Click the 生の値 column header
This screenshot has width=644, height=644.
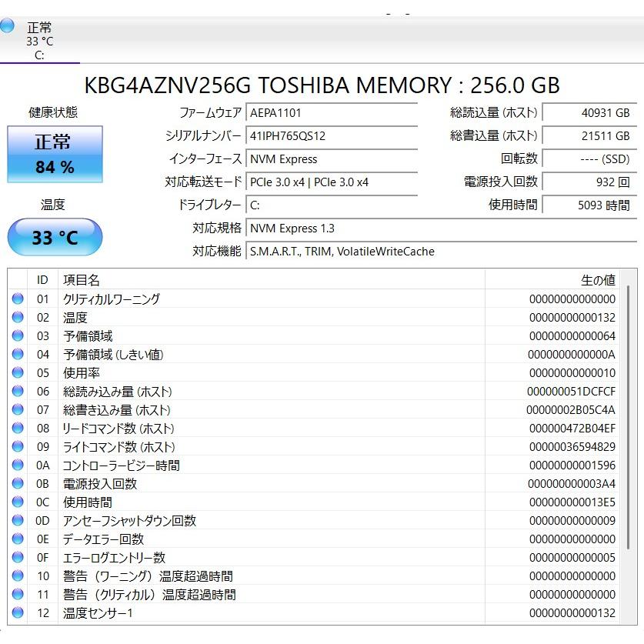[552, 280]
